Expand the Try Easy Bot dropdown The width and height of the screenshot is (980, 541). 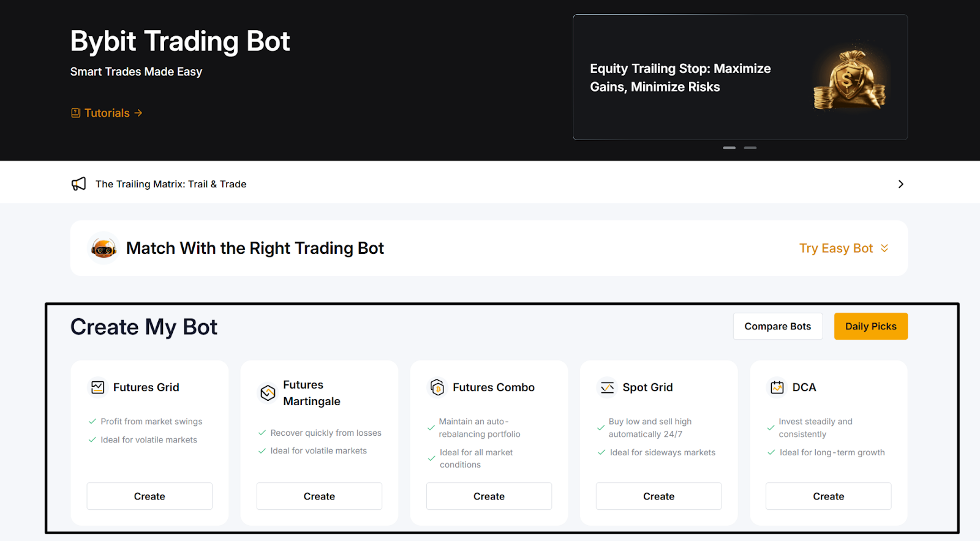pyautogui.click(x=843, y=248)
